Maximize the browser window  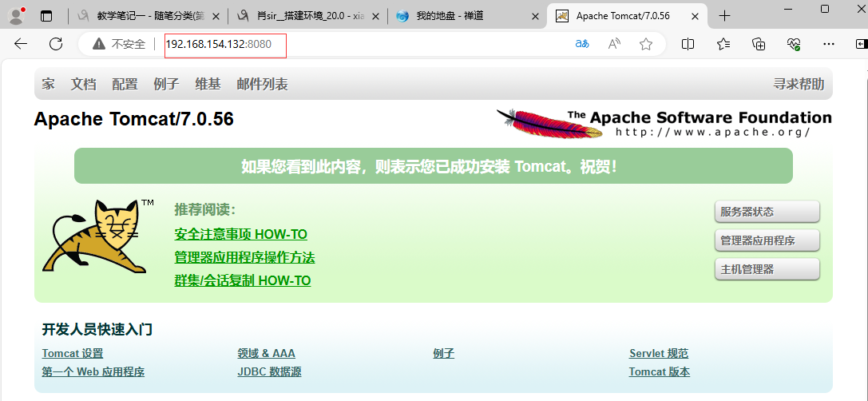(x=825, y=8)
